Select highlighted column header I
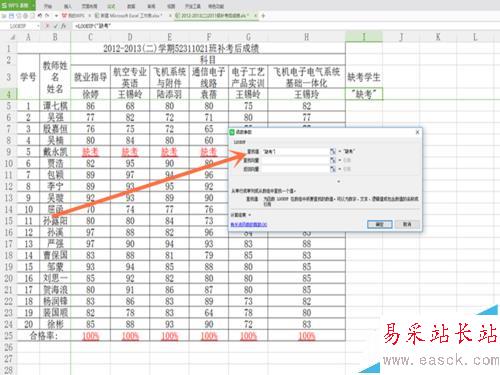Image resolution: width=500 pixels, height=375 pixels. (364, 37)
